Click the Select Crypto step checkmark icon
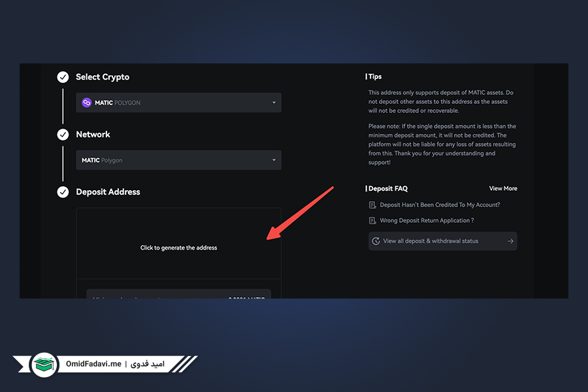This screenshot has height=392, width=588. 63,77
